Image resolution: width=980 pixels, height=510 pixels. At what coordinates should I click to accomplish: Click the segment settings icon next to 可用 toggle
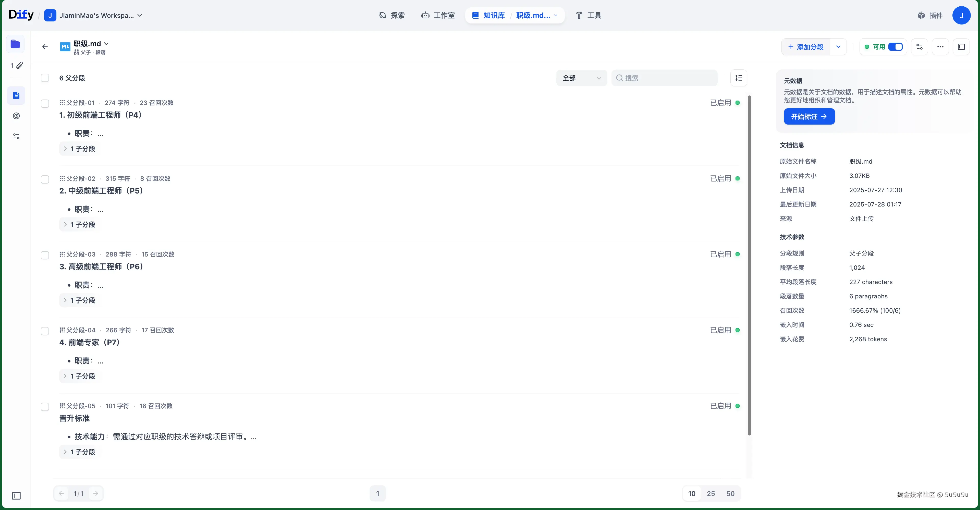920,47
